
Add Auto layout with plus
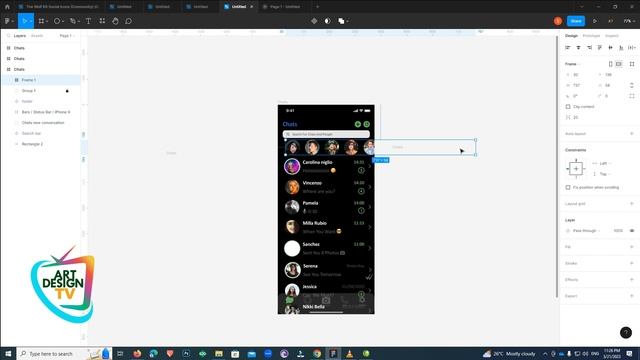(x=632, y=133)
